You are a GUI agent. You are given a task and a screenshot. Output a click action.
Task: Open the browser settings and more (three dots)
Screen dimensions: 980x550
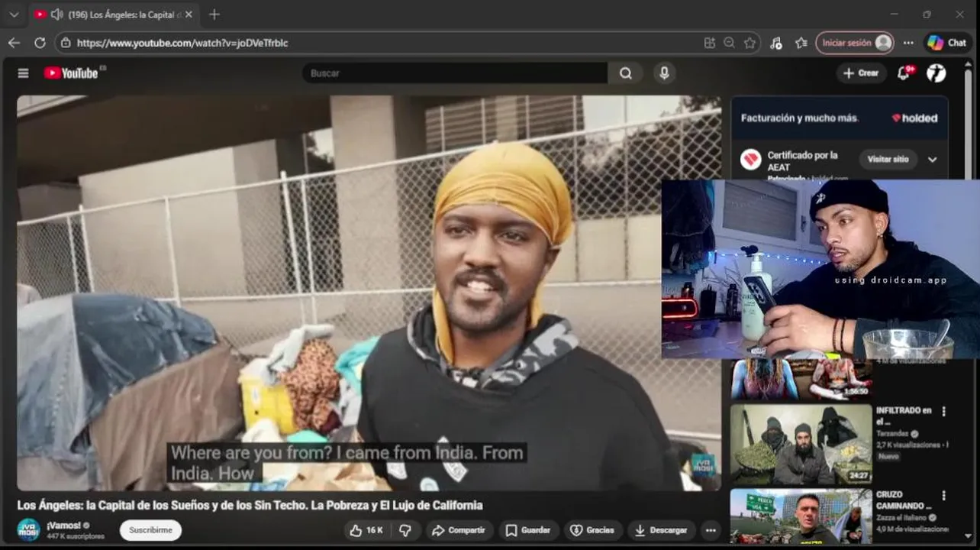[x=908, y=43]
